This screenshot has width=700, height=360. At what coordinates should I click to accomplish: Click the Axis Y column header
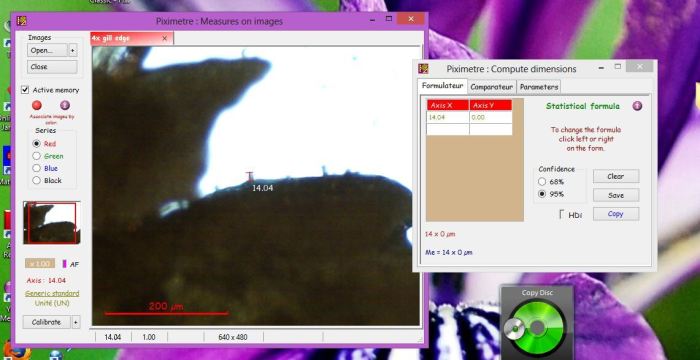[491, 106]
